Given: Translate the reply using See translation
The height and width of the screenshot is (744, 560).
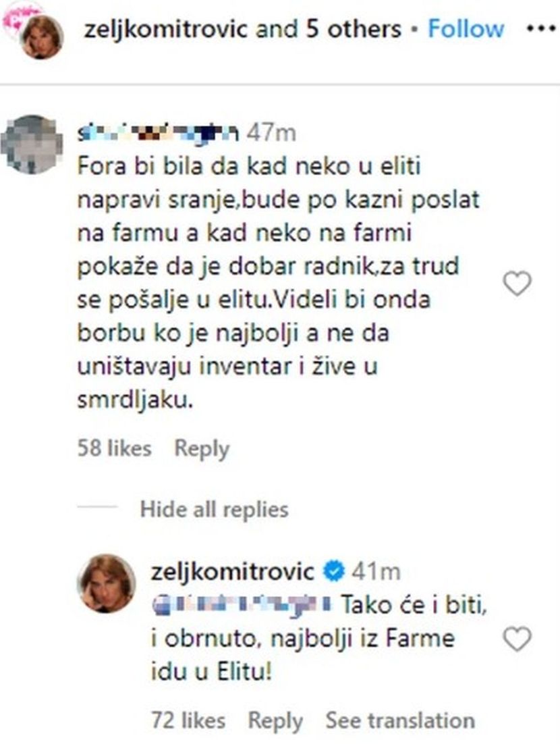Looking at the screenshot, I should coord(400,720).
